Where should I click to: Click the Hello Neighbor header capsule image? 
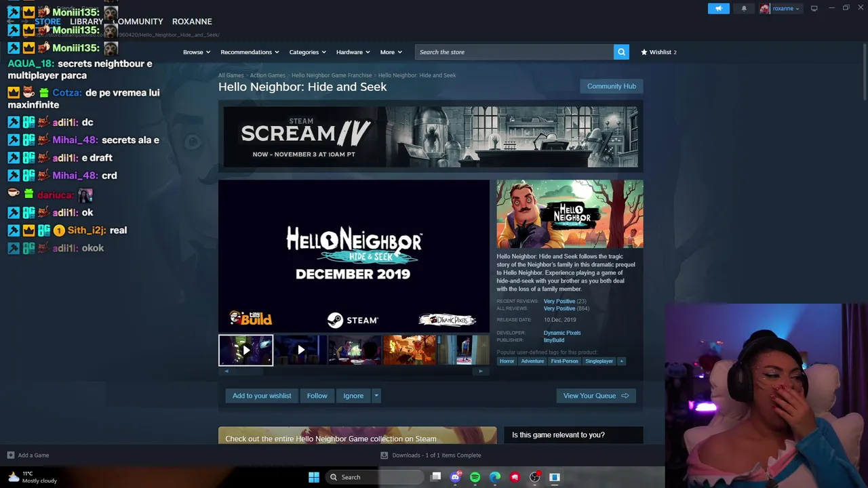[570, 214]
